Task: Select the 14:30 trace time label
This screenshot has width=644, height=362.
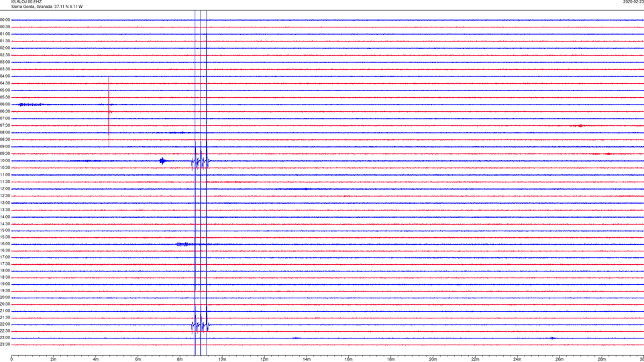Action: 5,224
